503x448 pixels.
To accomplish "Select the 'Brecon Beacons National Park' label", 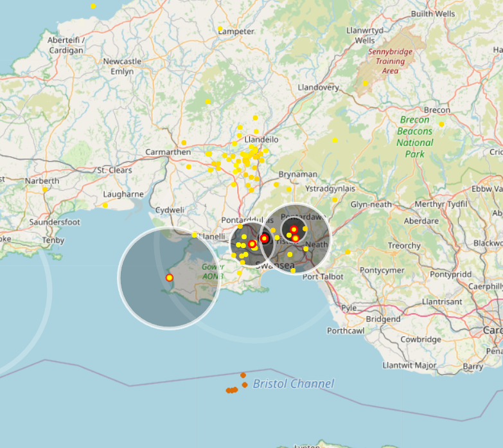I will coord(415,137).
